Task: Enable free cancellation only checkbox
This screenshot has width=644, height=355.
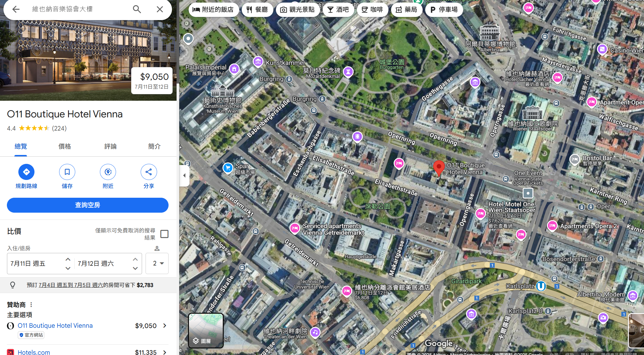Action: (164, 234)
